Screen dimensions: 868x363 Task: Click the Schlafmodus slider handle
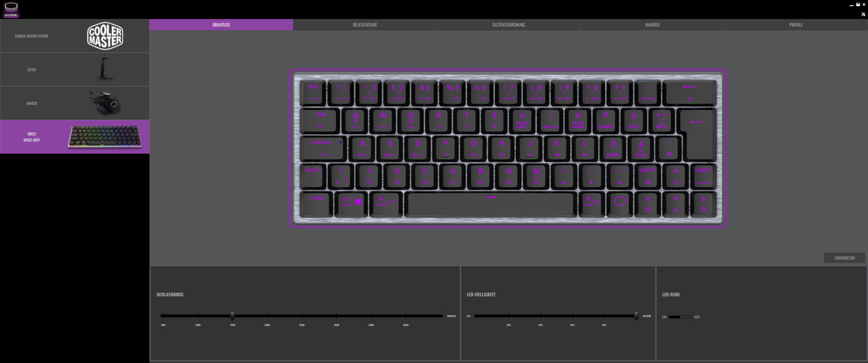[x=232, y=316]
